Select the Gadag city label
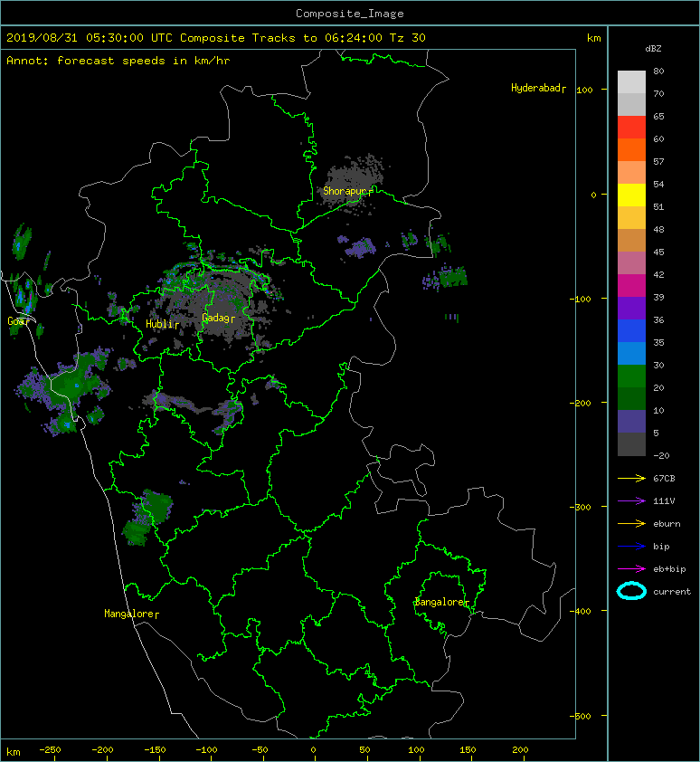This screenshot has width=700, height=762. pos(218,318)
